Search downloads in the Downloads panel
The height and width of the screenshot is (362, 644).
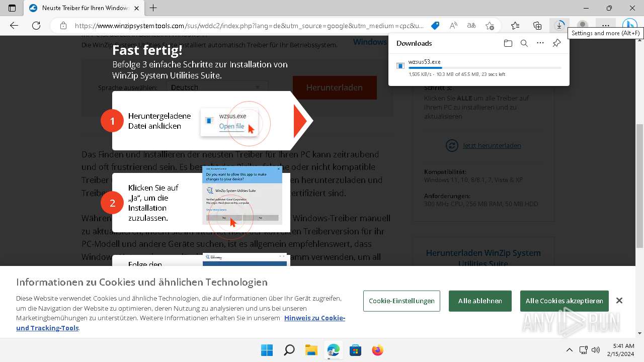pos(524,43)
